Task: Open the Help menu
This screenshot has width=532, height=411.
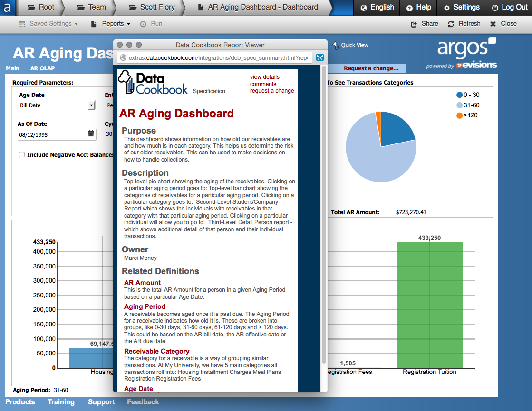Action: point(419,8)
